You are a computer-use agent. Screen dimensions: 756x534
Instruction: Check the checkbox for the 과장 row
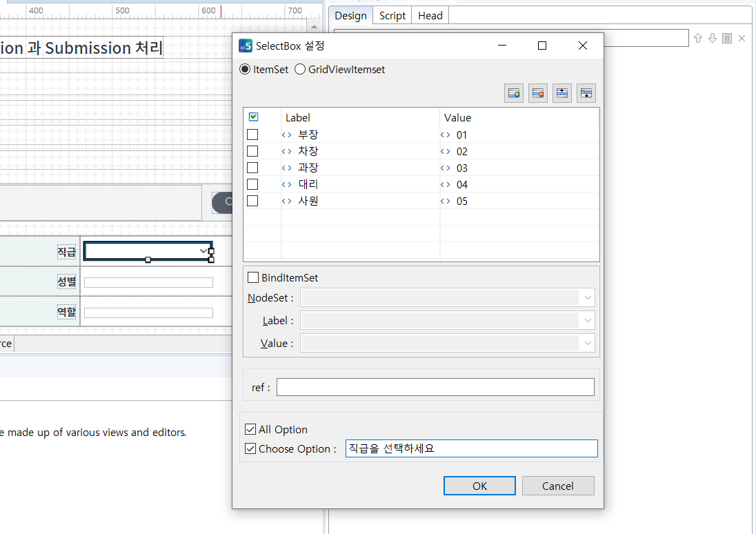(x=252, y=168)
